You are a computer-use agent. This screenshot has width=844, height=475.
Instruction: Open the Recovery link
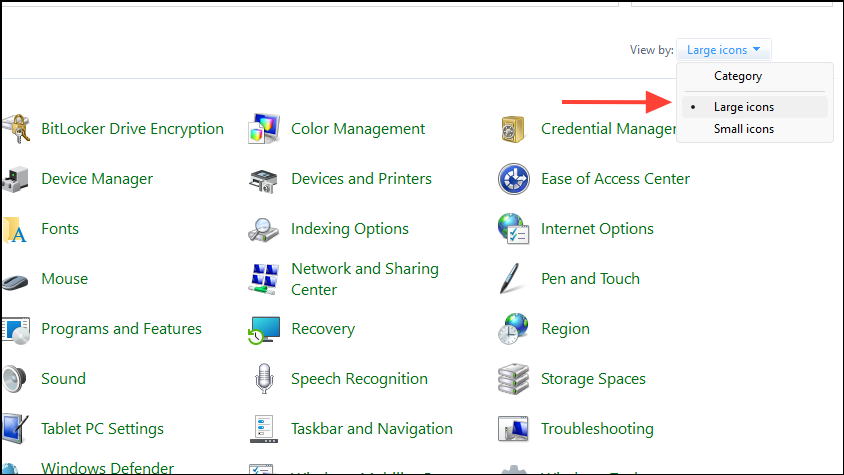[x=323, y=329]
